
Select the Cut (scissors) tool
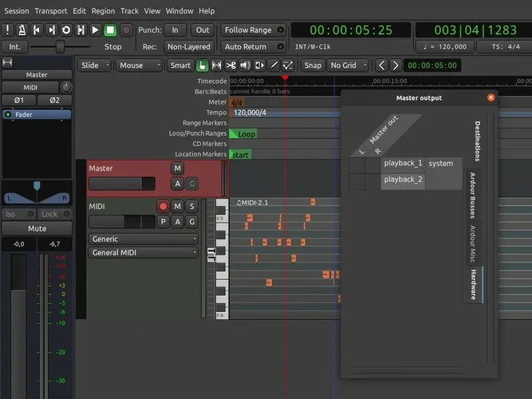231,65
